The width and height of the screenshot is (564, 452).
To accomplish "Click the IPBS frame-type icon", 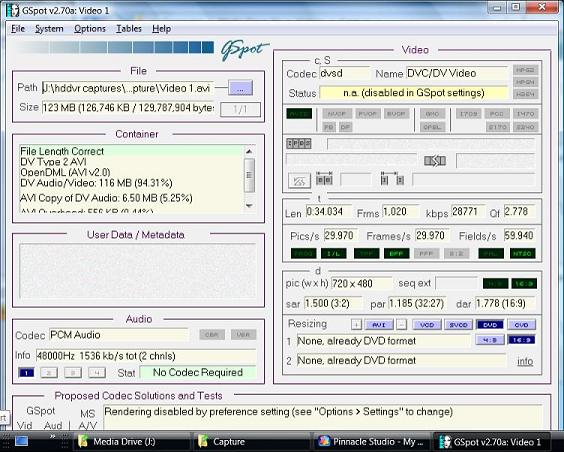I will [299, 143].
